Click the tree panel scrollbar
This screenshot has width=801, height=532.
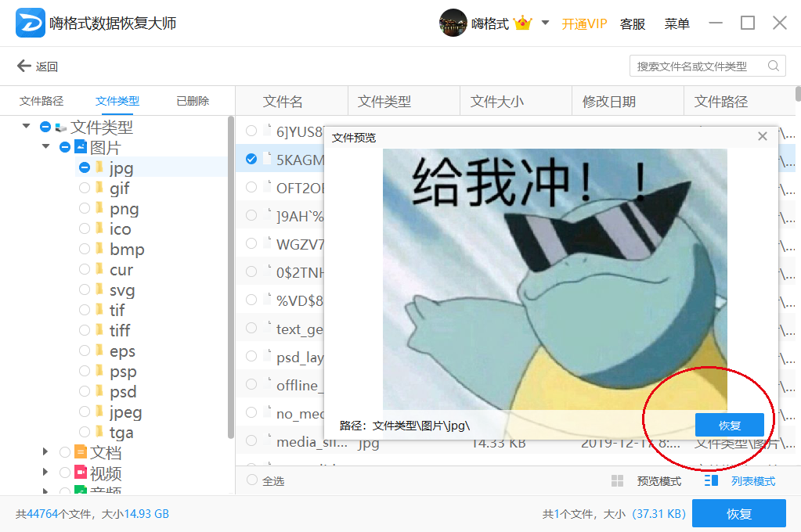click(x=231, y=277)
